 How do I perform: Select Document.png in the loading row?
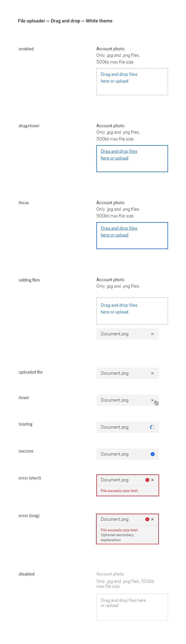115,427
